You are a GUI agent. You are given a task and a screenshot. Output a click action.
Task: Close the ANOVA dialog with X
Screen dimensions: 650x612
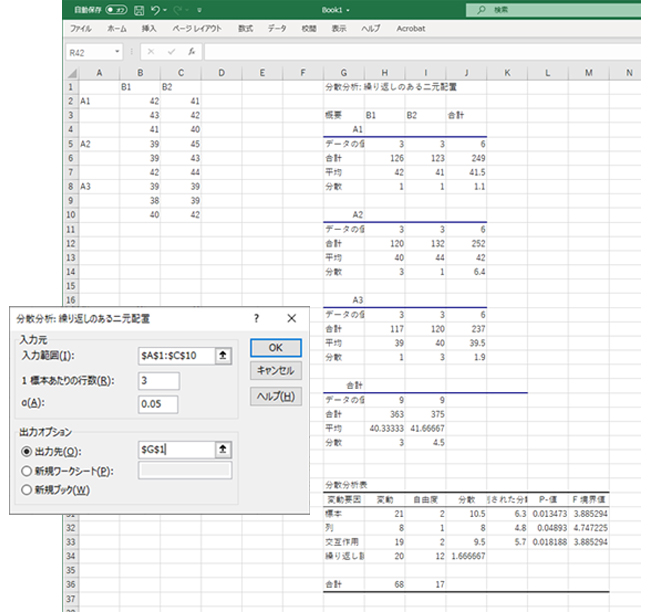point(291,318)
